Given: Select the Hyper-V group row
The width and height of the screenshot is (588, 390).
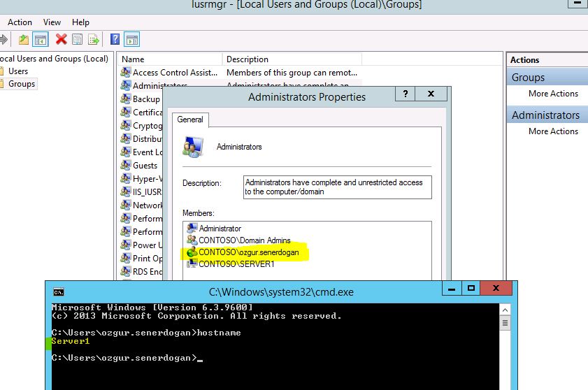Looking at the screenshot, I should (x=141, y=178).
